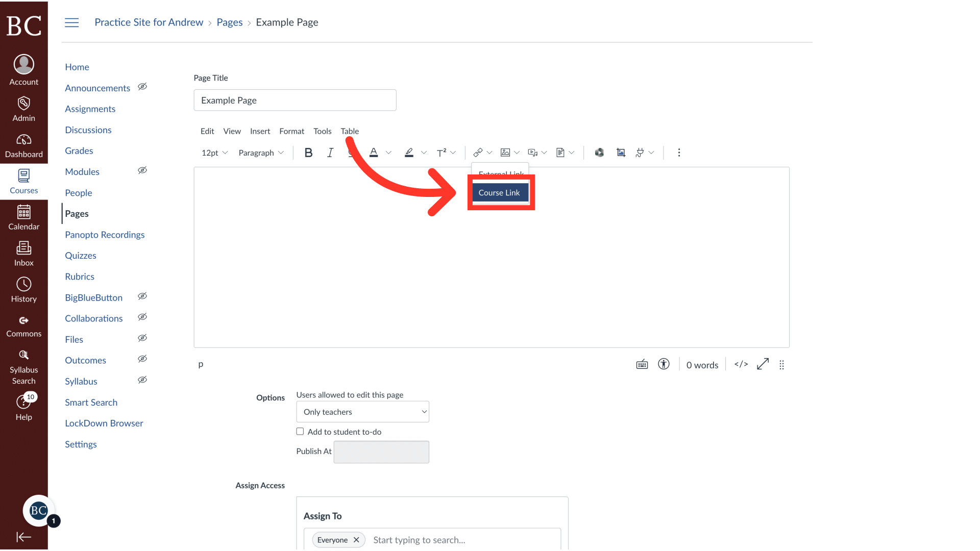Expand the editor to fullscreen with the arrow icon

click(x=763, y=364)
